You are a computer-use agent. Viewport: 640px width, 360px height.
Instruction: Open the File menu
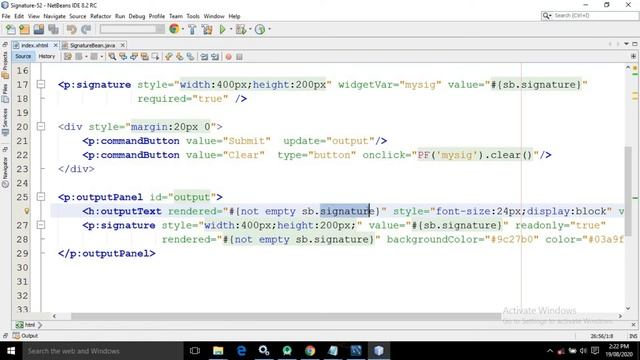click(6, 16)
